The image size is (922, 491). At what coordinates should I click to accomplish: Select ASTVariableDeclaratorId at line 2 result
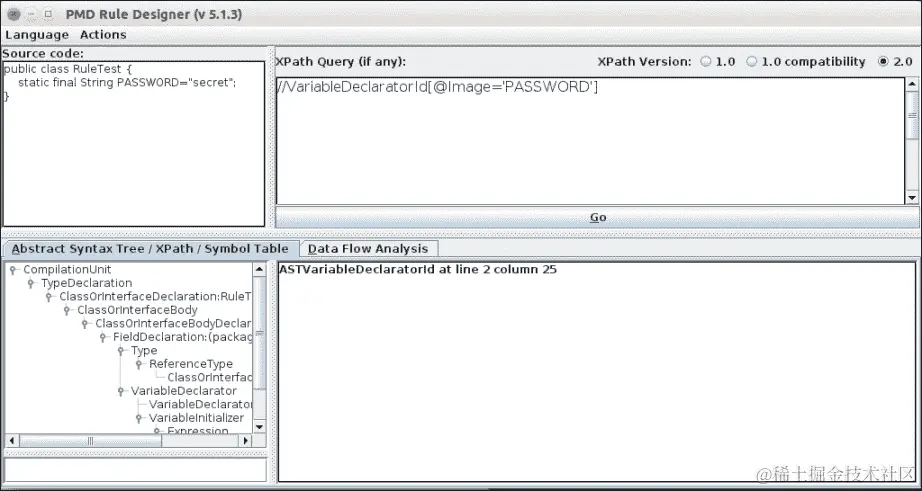418,270
